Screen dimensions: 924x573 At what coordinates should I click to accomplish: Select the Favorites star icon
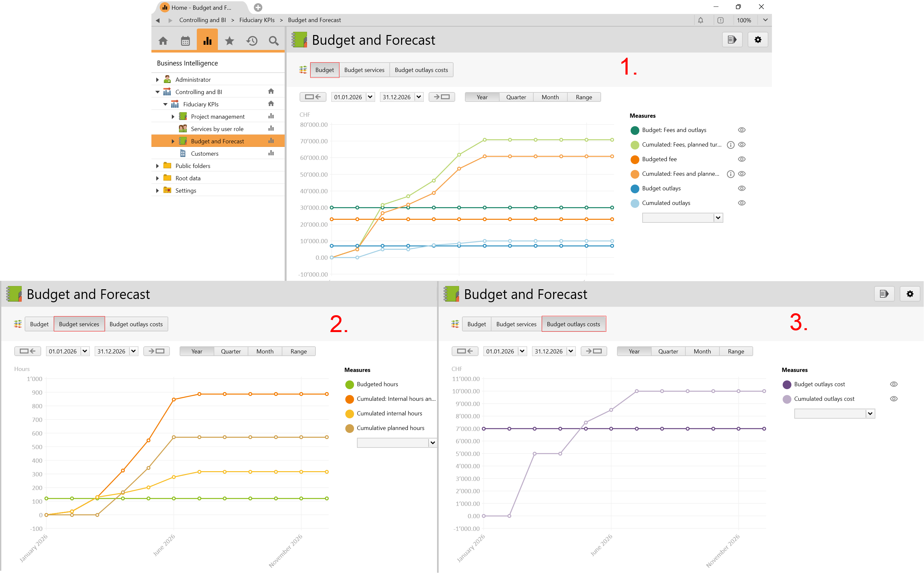tap(229, 41)
